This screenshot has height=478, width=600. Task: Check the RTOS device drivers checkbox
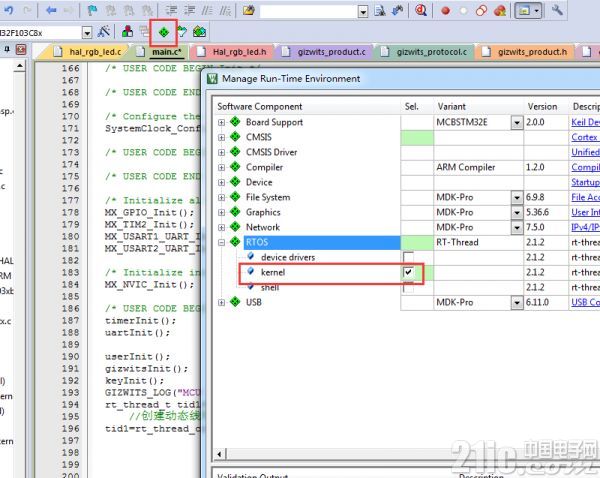tap(408, 257)
